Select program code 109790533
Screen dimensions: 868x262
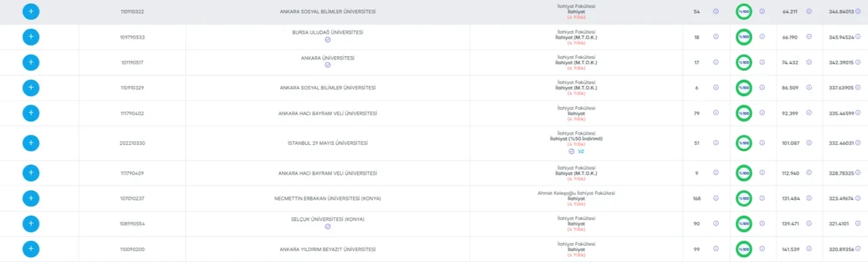(x=133, y=37)
